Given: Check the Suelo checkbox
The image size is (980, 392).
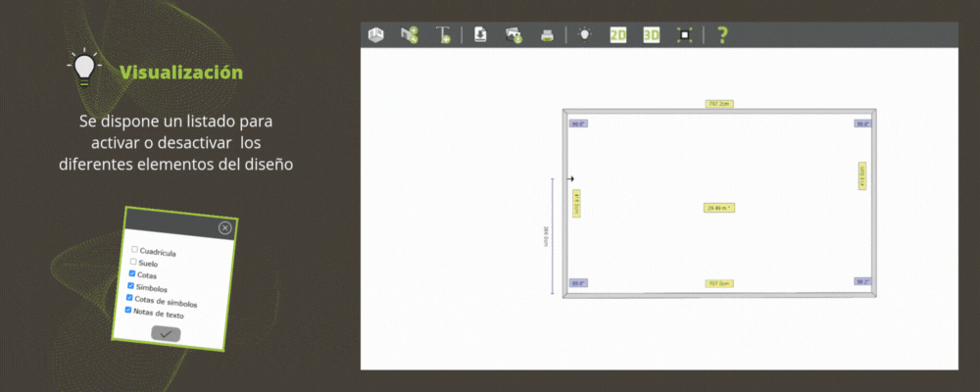Looking at the screenshot, I should click(x=132, y=262).
